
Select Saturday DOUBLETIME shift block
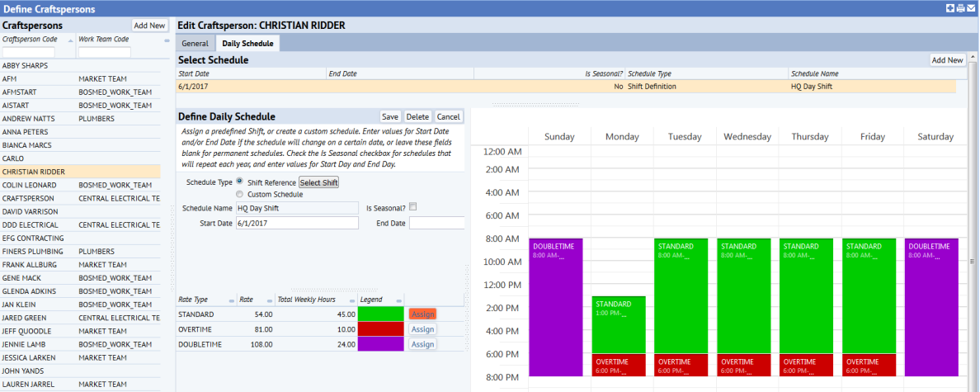pyautogui.click(x=931, y=307)
